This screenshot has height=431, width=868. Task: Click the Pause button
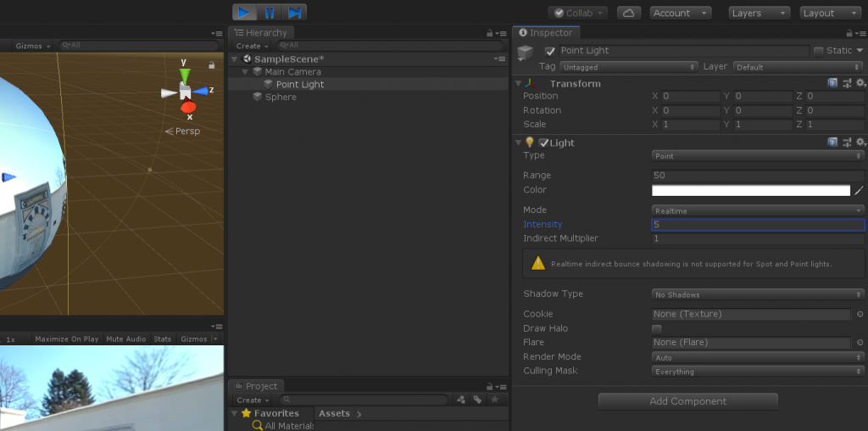pos(270,12)
